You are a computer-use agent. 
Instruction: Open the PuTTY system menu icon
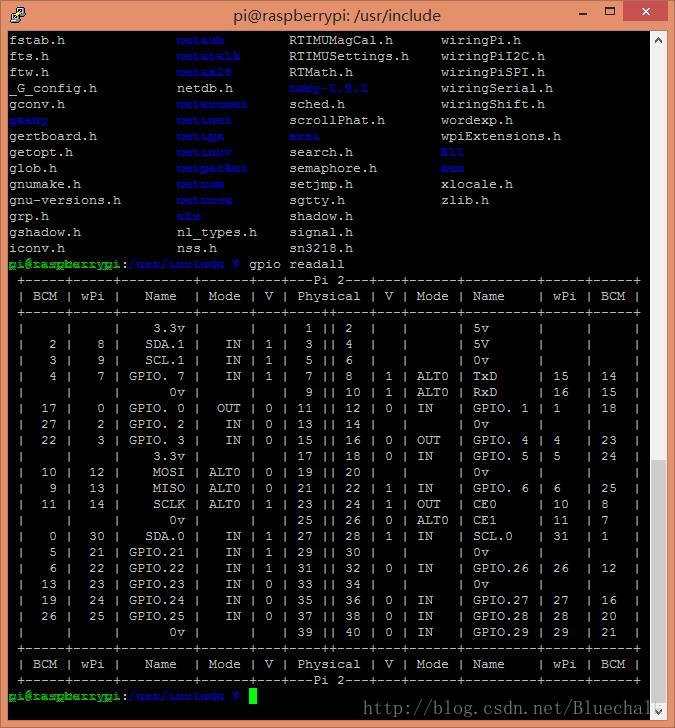(16, 14)
